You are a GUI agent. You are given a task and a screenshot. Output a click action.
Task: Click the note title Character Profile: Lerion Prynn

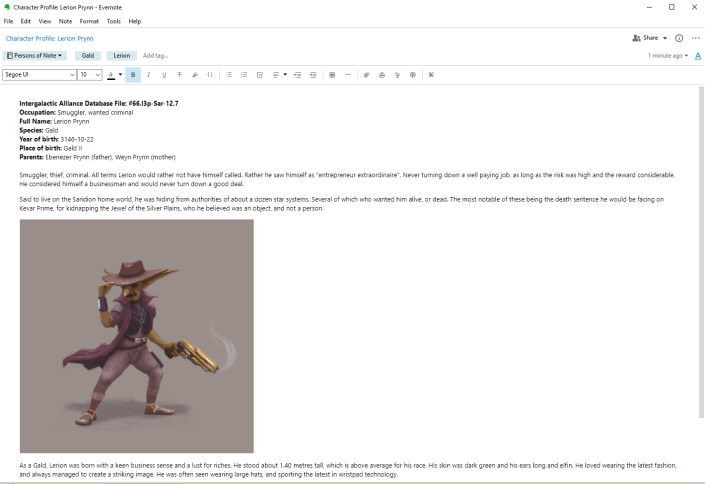click(x=49, y=39)
